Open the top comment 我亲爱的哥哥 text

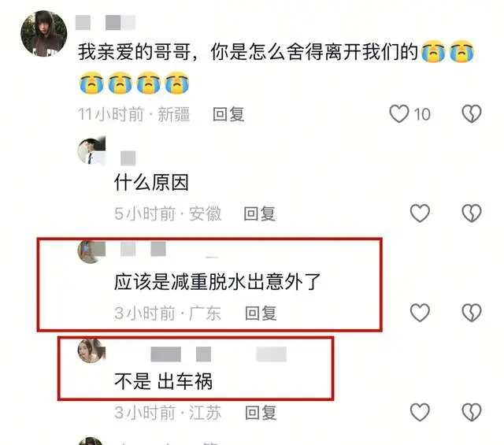pos(276,68)
